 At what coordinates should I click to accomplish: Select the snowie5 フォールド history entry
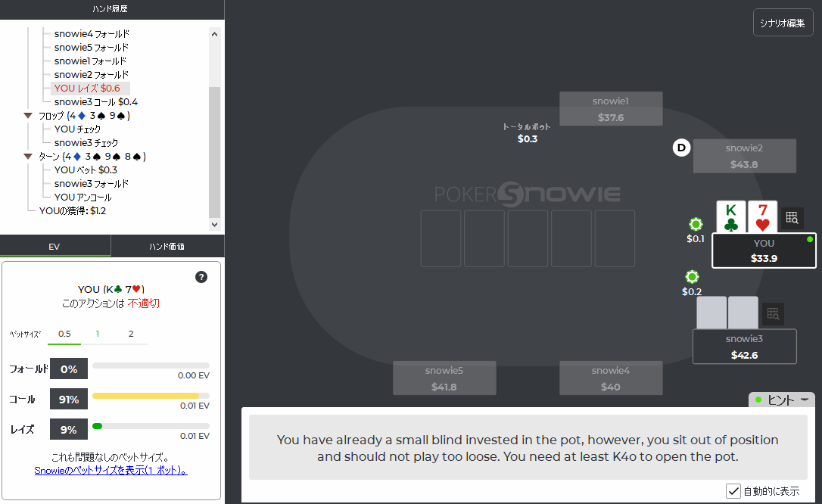click(92, 47)
